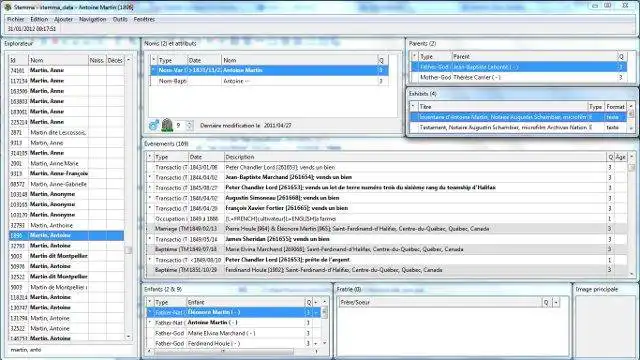The image size is (640, 360).
Task: Select event 'Peter Chandler Lord; prête de l'argent'
Action: point(387,260)
